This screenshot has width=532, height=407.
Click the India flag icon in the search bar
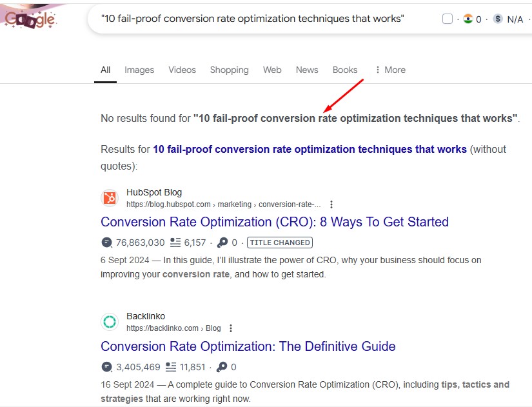click(x=468, y=19)
